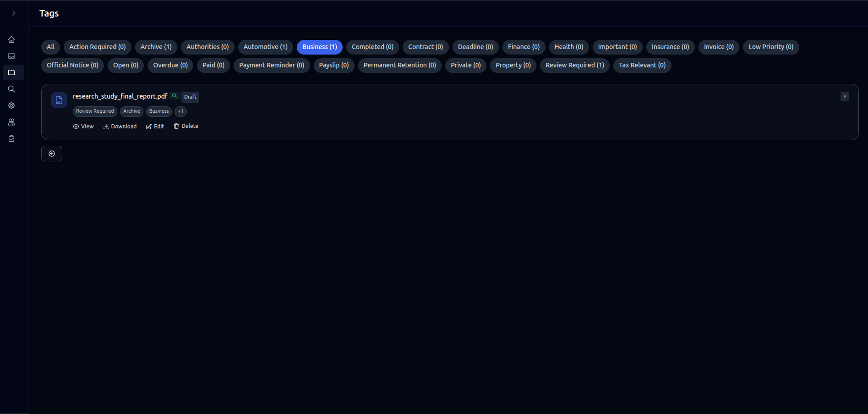The image size is (868, 414).
Task: Filter by Review Required (1) tag
Action: tap(575, 65)
